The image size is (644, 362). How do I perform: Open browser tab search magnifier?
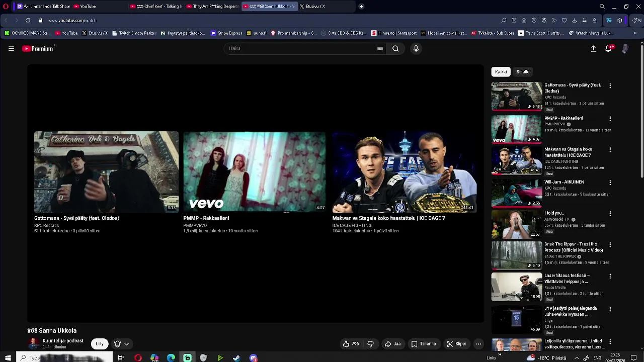coord(602,7)
